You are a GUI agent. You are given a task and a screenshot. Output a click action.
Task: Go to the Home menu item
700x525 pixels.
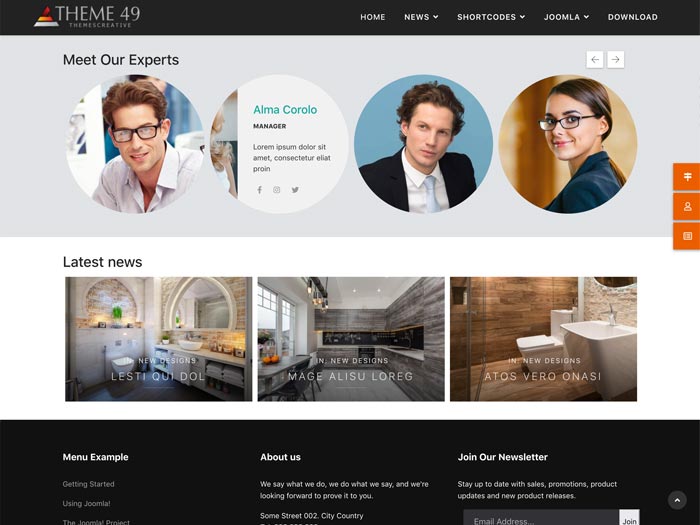click(x=372, y=17)
